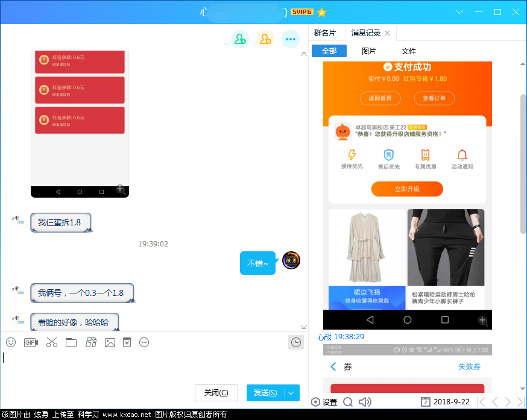Click the 关闭(C) button
This screenshot has width=527, height=420.
[216, 392]
